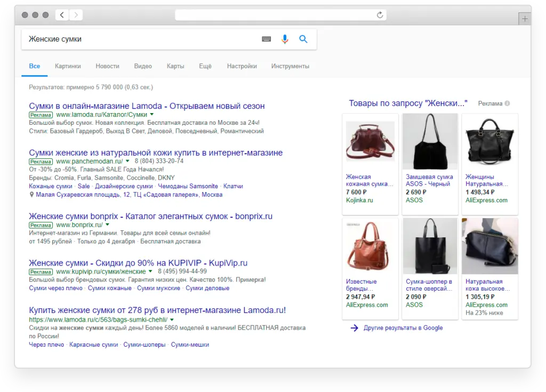
Task: Click the browser back arrow button
Action: tap(62, 15)
